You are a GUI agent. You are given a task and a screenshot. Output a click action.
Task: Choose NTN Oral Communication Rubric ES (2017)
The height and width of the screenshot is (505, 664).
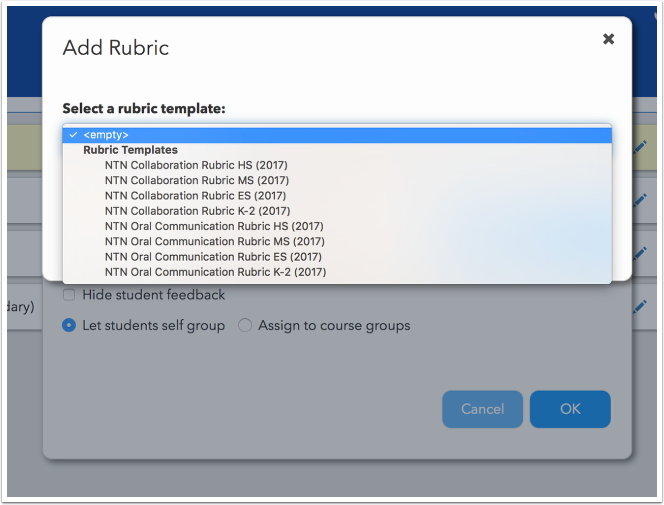(x=337, y=257)
